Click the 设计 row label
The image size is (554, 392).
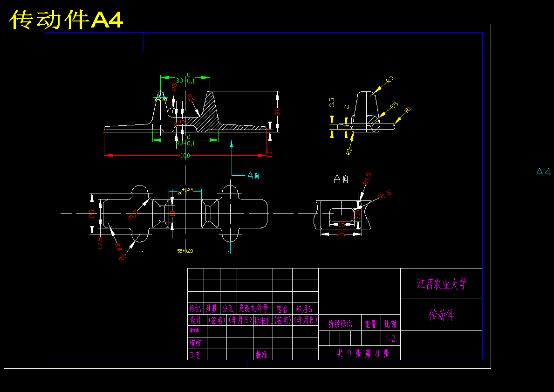(196, 320)
